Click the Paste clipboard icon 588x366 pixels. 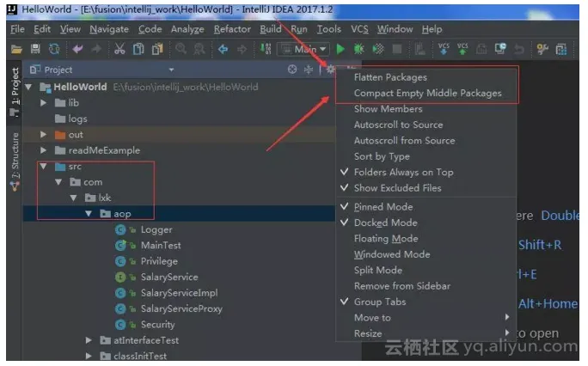point(157,49)
